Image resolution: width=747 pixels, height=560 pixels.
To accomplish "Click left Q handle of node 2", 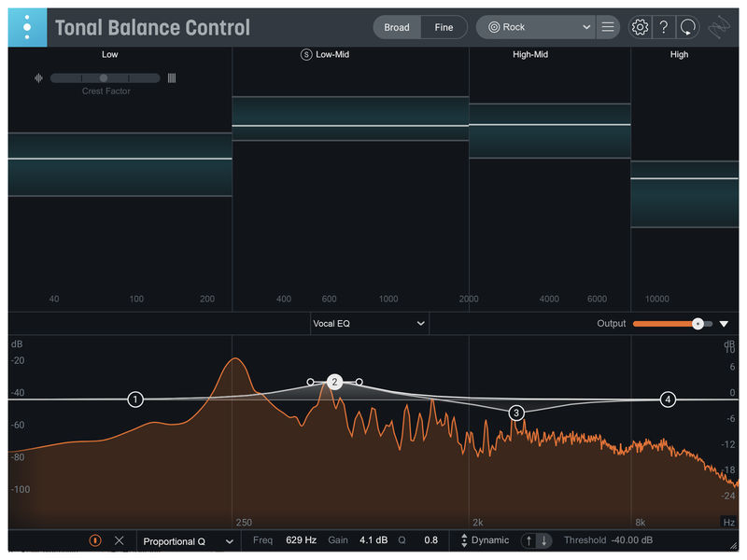I will tap(310, 382).
